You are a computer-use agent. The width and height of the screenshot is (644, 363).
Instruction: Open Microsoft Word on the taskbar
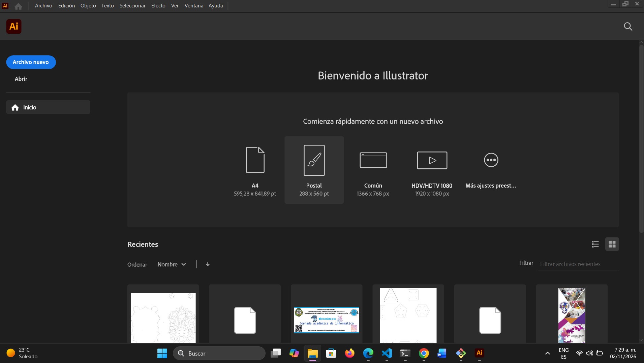coord(442,353)
